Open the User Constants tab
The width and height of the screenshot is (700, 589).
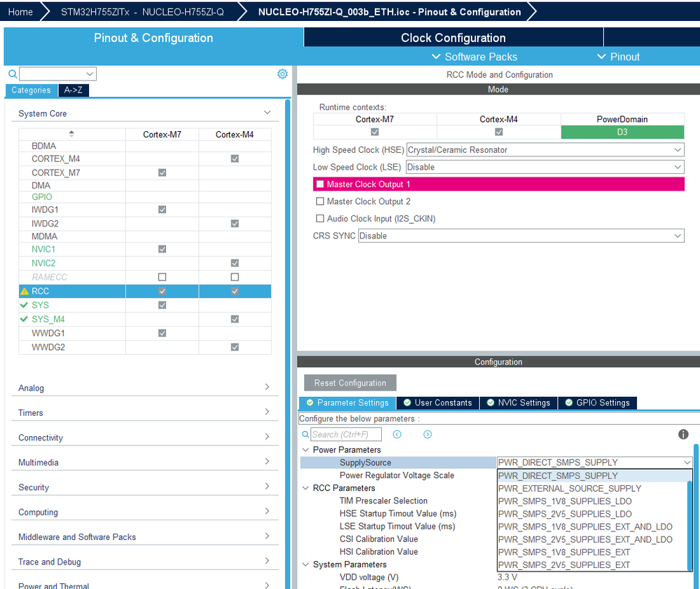point(438,402)
